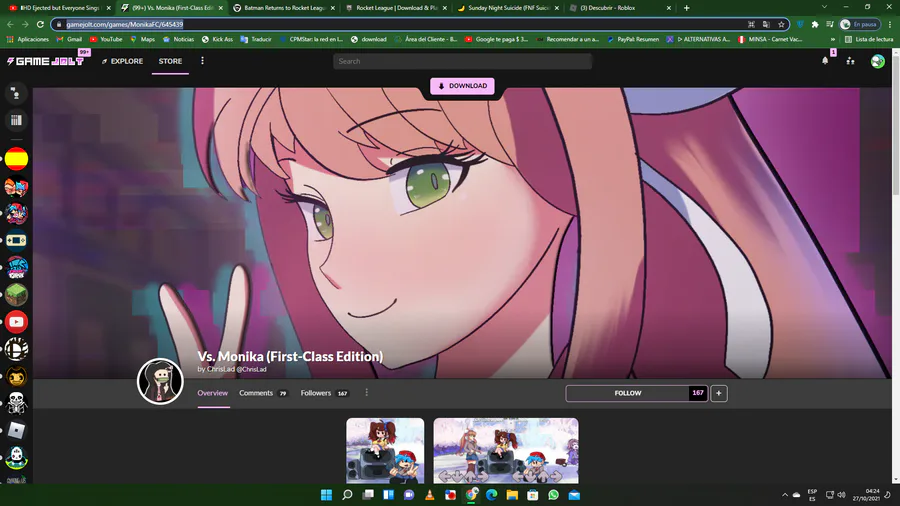Switch to the Batman Returns to Rocket League tab

click(285, 8)
